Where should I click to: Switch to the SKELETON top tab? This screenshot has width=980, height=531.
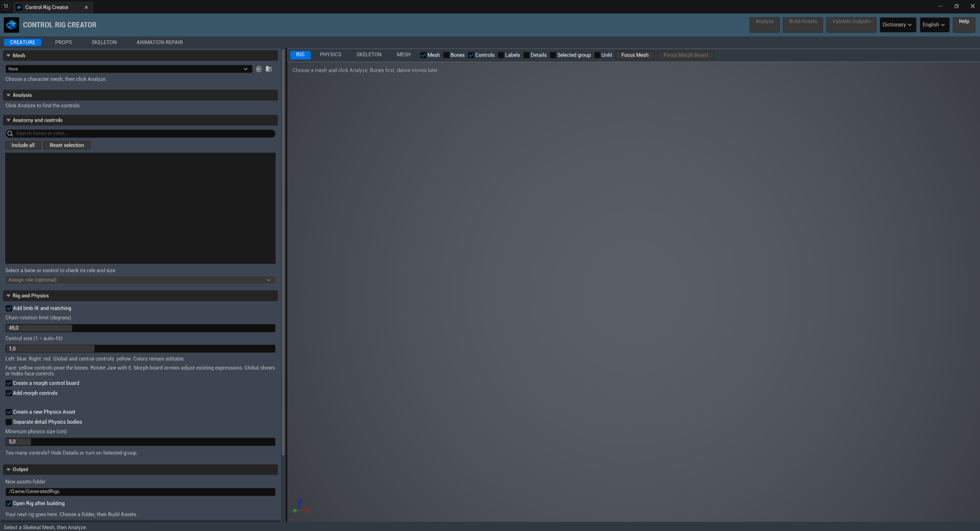(x=104, y=42)
